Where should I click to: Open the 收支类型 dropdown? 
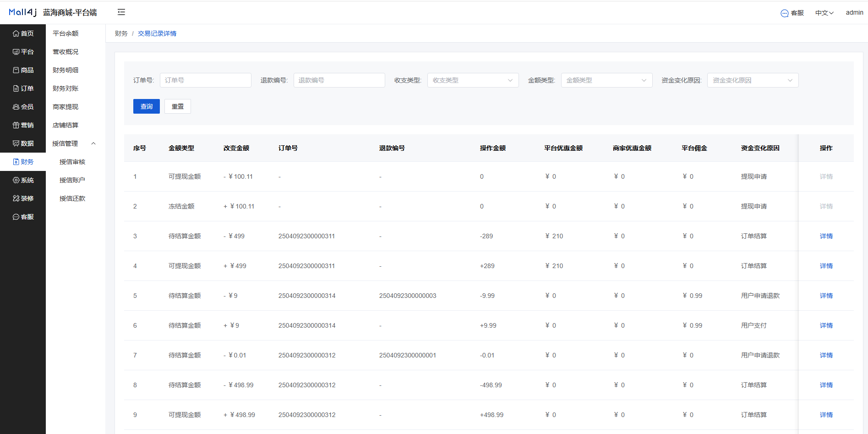[x=473, y=80]
